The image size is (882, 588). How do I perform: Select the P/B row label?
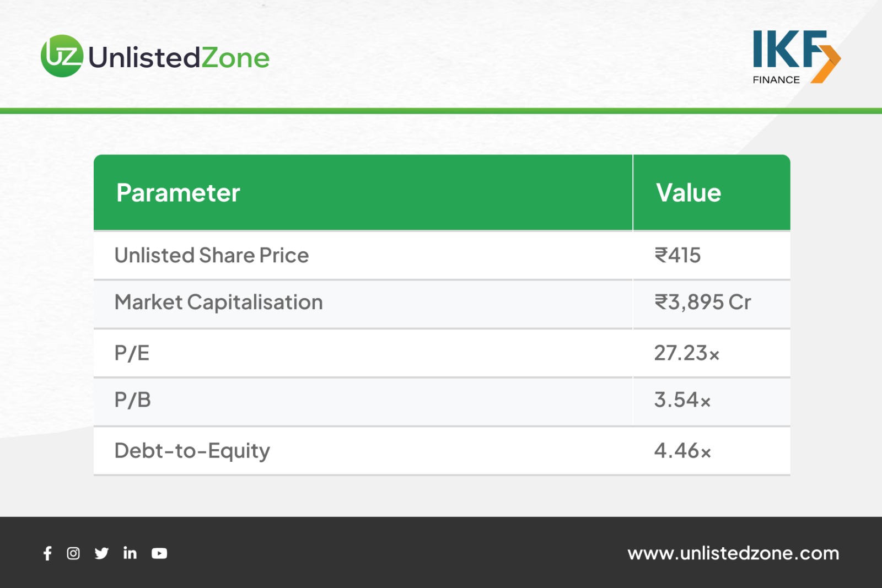[x=133, y=400]
